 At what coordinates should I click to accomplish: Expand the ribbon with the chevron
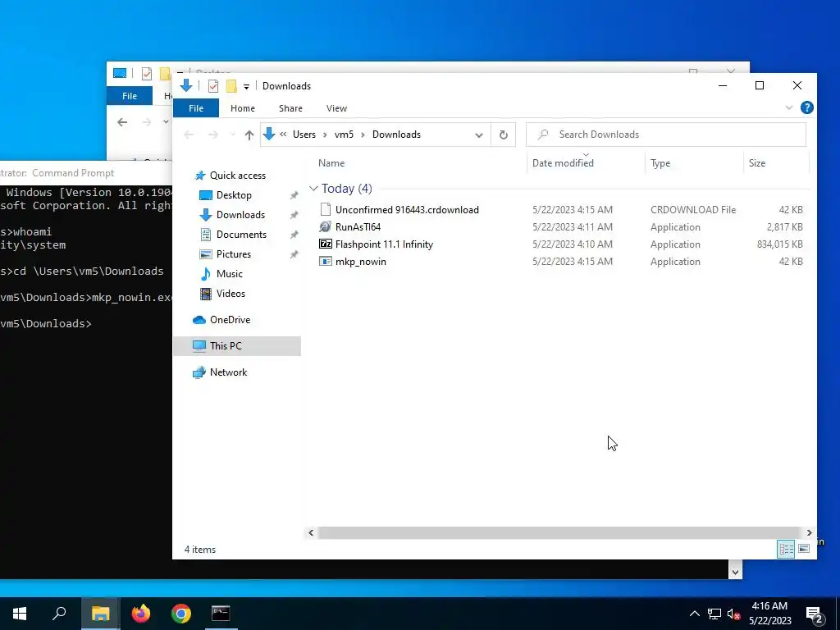[788, 107]
